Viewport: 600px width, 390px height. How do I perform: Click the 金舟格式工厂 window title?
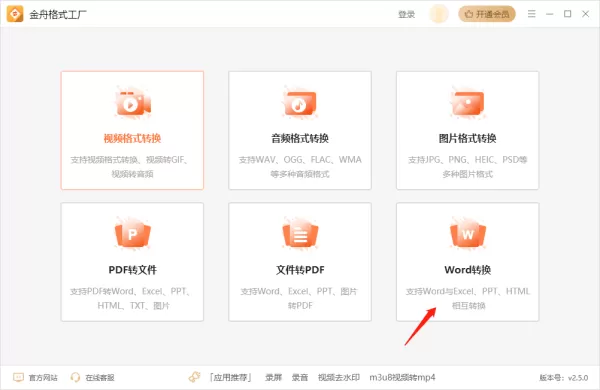[58, 15]
